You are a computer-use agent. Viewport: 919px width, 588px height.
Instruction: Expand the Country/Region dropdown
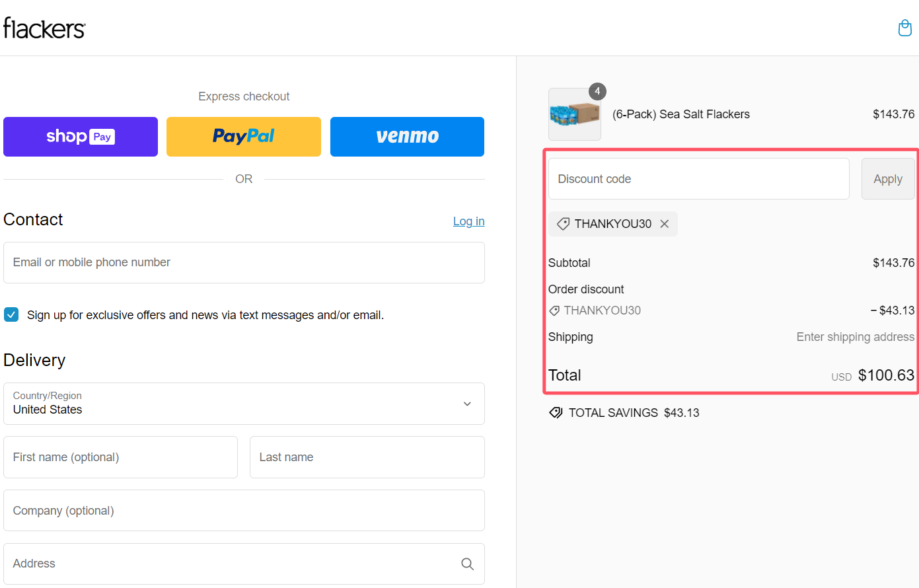click(244, 404)
